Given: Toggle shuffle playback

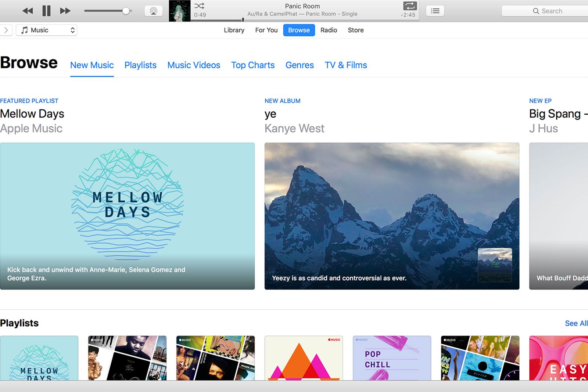Looking at the screenshot, I should coord(199,6).
